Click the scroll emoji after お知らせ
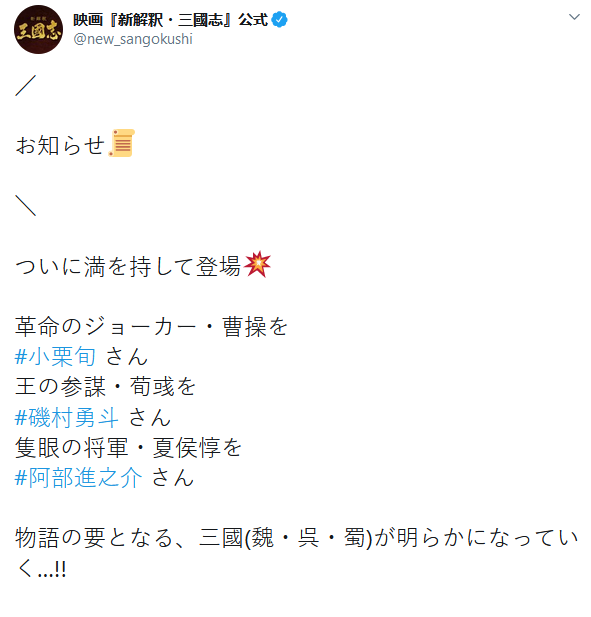Screen dimensions: 591x617 [x=122, y=143]
